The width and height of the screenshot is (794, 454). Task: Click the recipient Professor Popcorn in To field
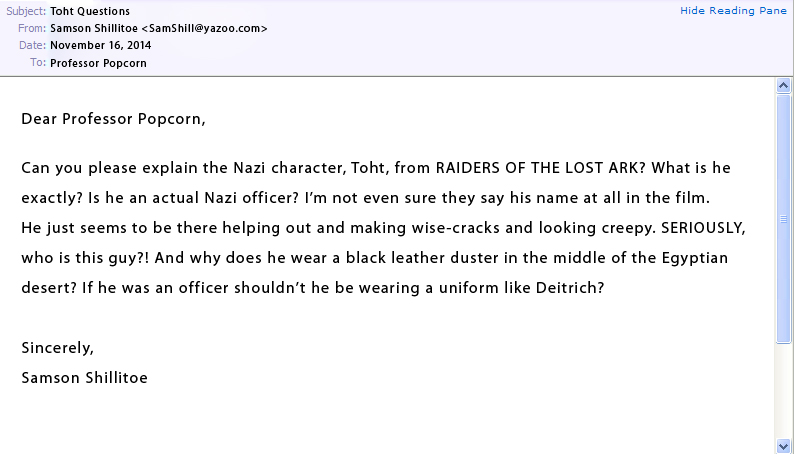pyautogui.click(x=97, y=62)
